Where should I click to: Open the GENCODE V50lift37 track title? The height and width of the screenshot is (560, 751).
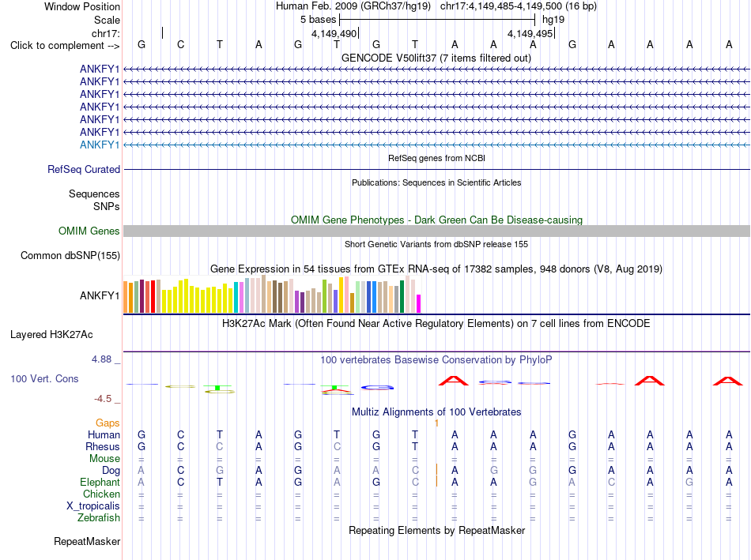click(436, 58)
